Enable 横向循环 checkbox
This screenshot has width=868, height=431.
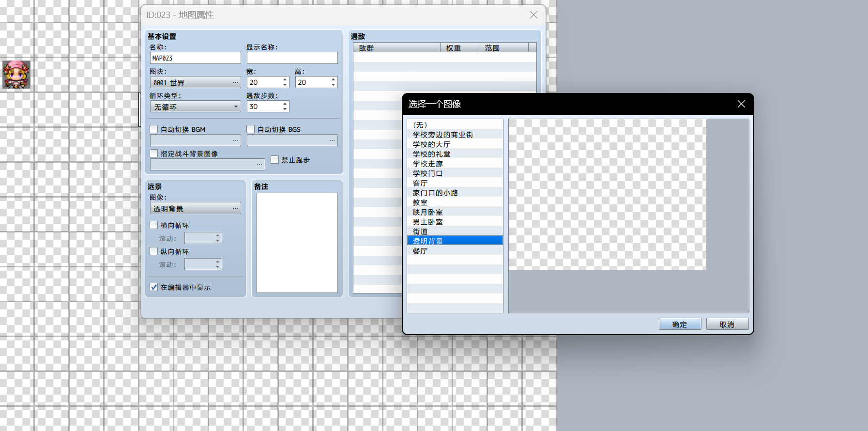click(x=154, y=225)
